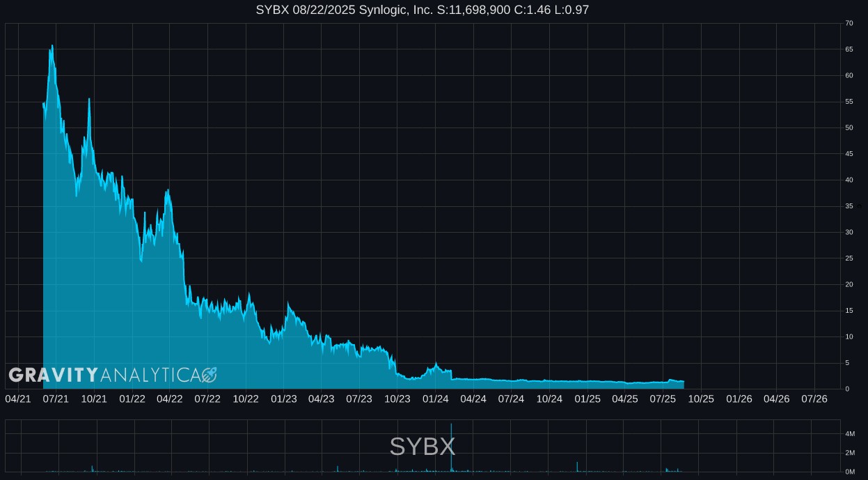The height and width of the screenshot is (480, 868).
Task: Click the x-axis date label '01/25'
Action: tap(587, 399)
